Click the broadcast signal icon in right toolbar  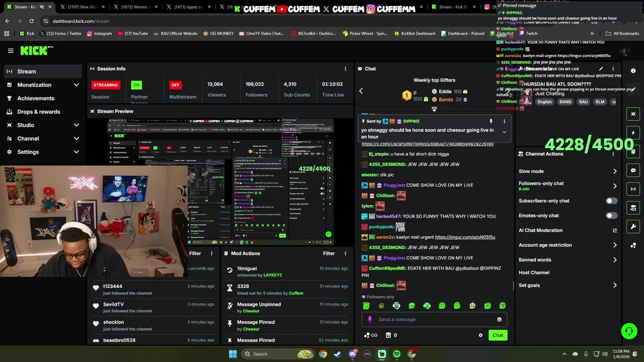(633, 189)
